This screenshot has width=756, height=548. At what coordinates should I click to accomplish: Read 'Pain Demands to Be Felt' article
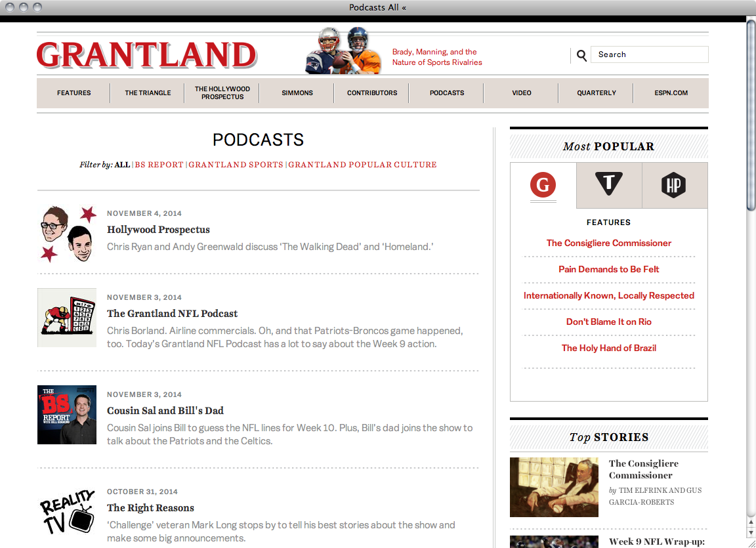pos(608,269)
